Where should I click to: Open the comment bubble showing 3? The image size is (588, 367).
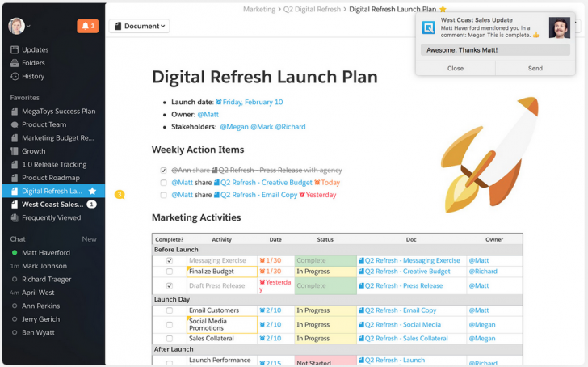point(120,194)
